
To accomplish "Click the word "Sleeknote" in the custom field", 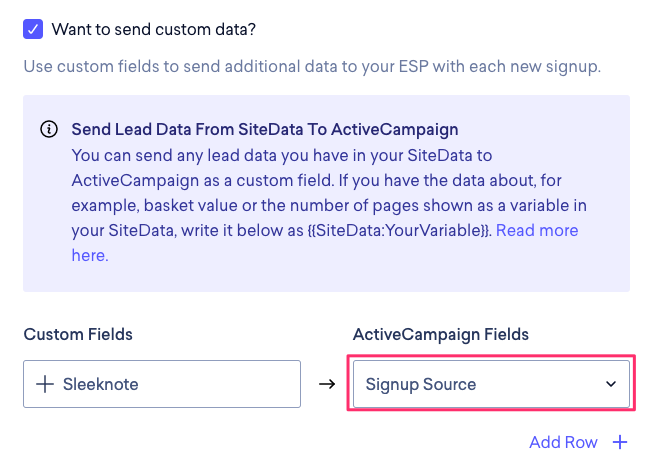I will click(x=102, y=384).
